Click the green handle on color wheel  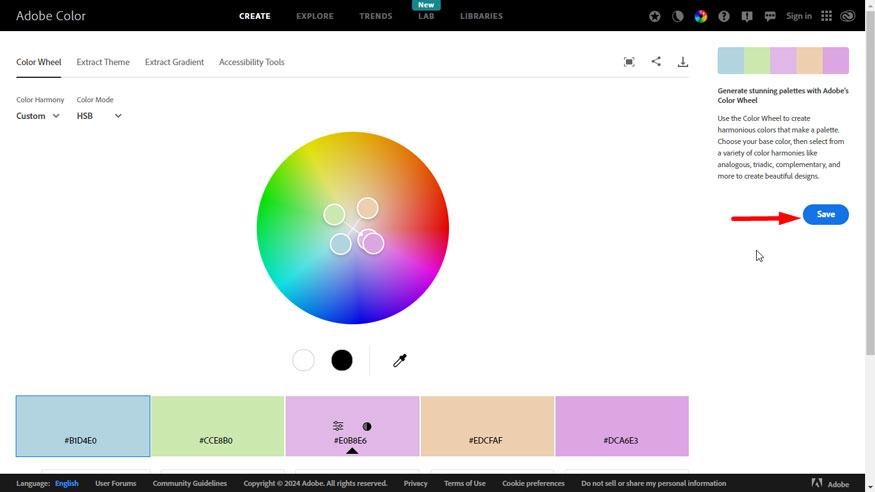pos(334,215)
